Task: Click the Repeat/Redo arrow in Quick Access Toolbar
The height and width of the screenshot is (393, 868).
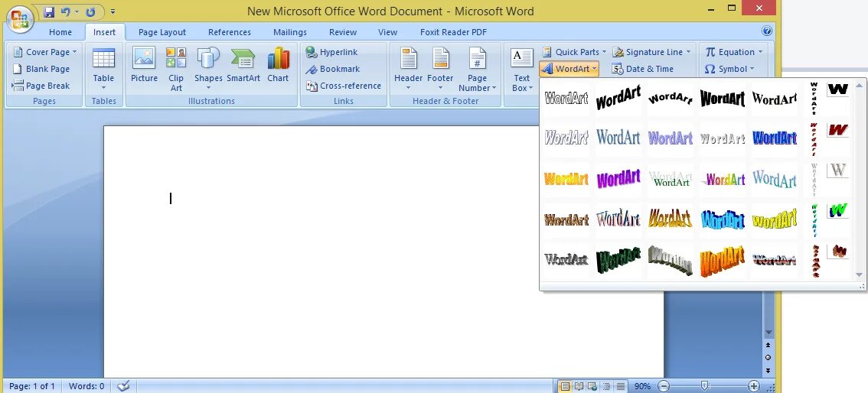Action: [91, 11]
